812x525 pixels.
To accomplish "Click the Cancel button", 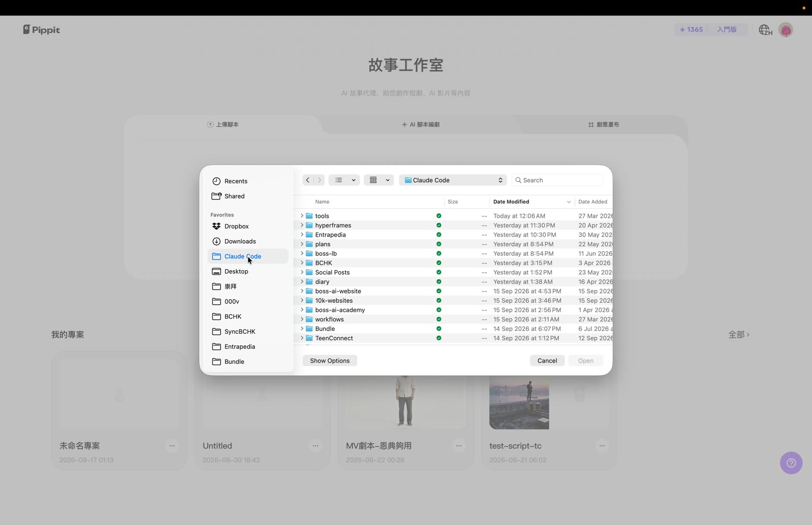I will click(547, 360).
